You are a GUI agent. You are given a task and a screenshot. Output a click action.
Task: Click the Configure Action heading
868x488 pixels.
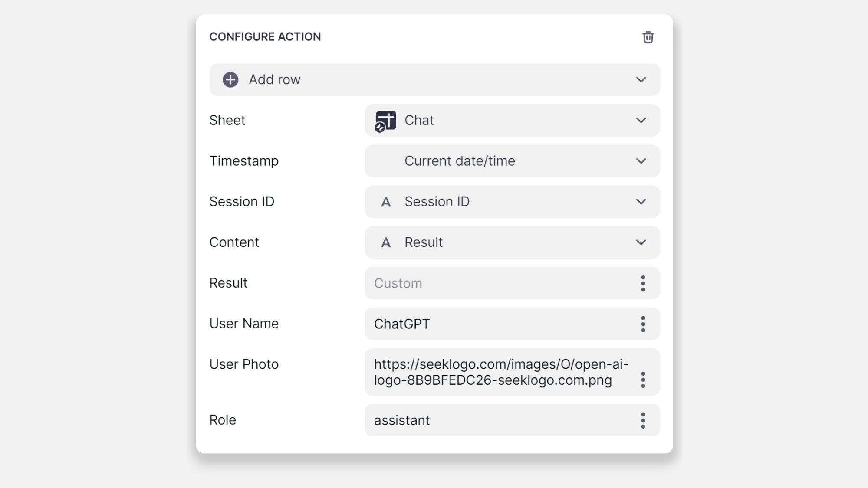[265, 37]
